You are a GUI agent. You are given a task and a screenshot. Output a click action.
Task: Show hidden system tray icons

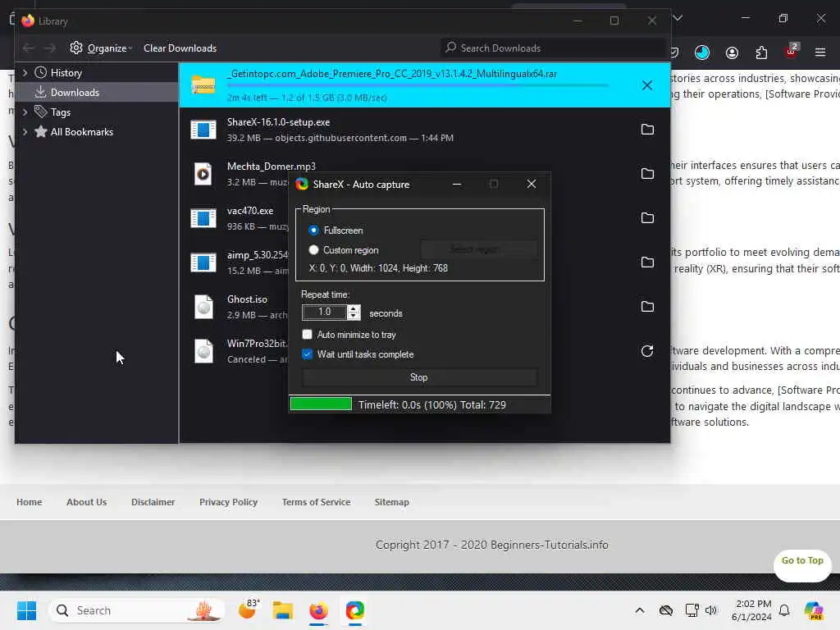640,610
